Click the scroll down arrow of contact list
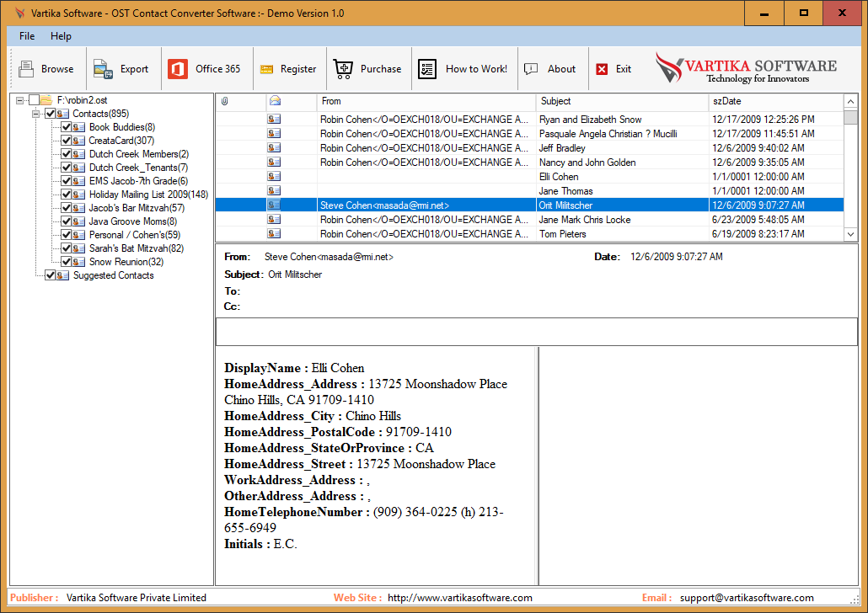868x613 pixels. click(x=851, y=235)
